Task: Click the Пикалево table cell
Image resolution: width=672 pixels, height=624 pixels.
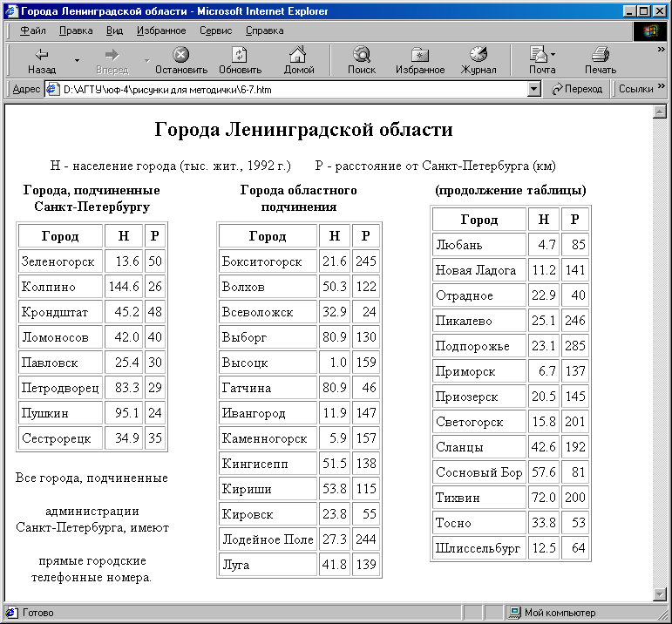Action: (x=479, y=321)
